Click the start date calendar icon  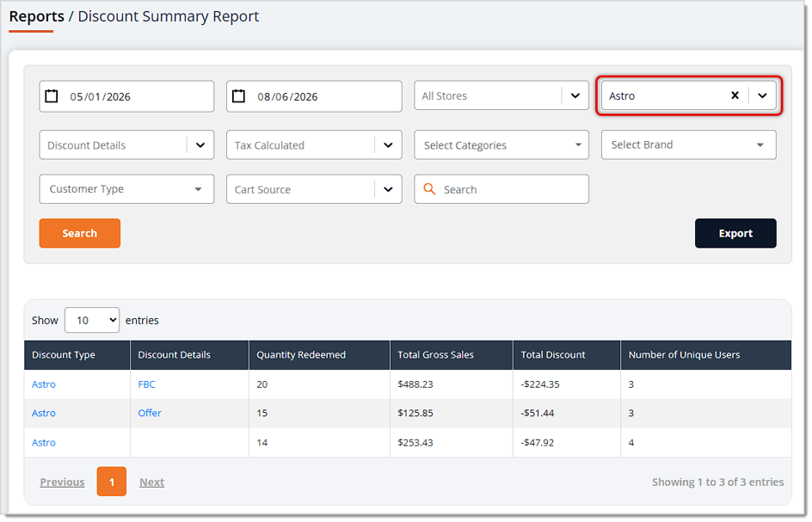(x=52, y=96)
